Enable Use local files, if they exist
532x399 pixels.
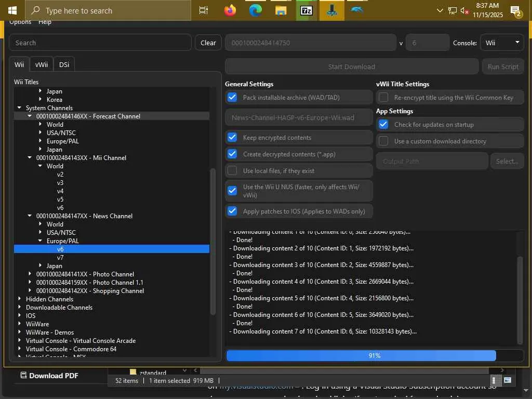[x=232, y=170]
